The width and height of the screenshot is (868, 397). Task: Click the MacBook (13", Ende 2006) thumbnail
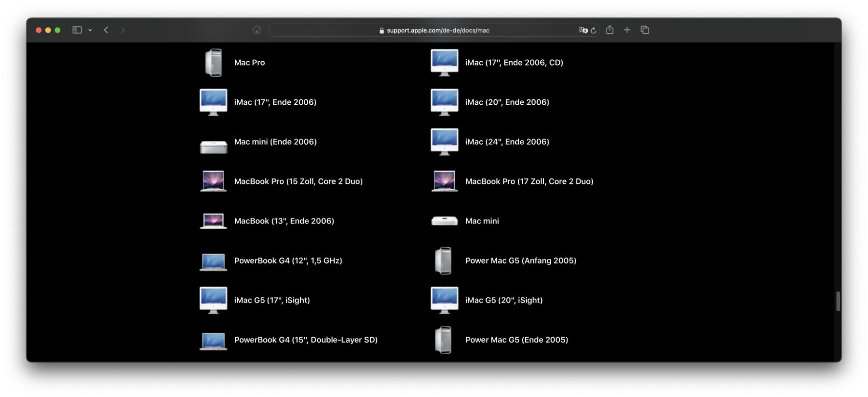pos(213,221)
